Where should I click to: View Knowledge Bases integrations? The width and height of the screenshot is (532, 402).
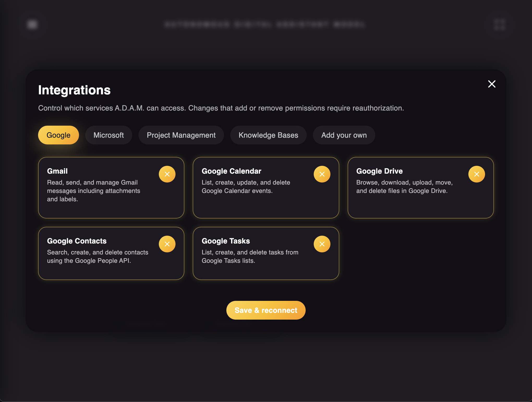point(268,135)
